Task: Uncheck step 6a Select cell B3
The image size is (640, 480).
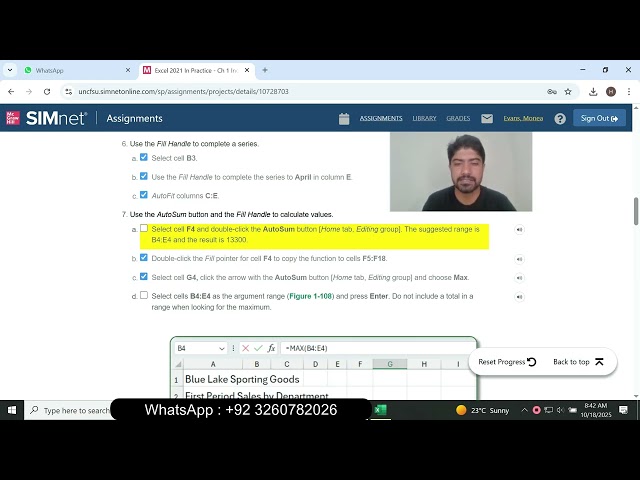Action: (x=144, y=157)
